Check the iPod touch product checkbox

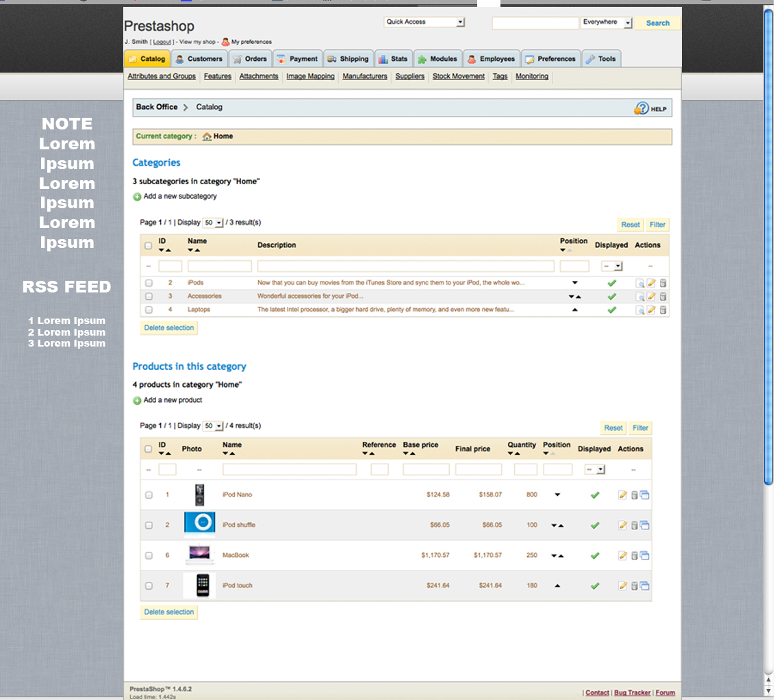(x=149, y=586)
